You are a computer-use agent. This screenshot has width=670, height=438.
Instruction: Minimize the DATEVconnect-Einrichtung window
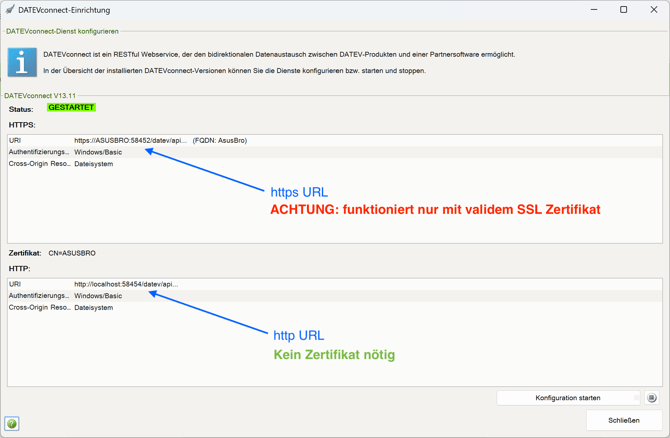coord(593,10)
